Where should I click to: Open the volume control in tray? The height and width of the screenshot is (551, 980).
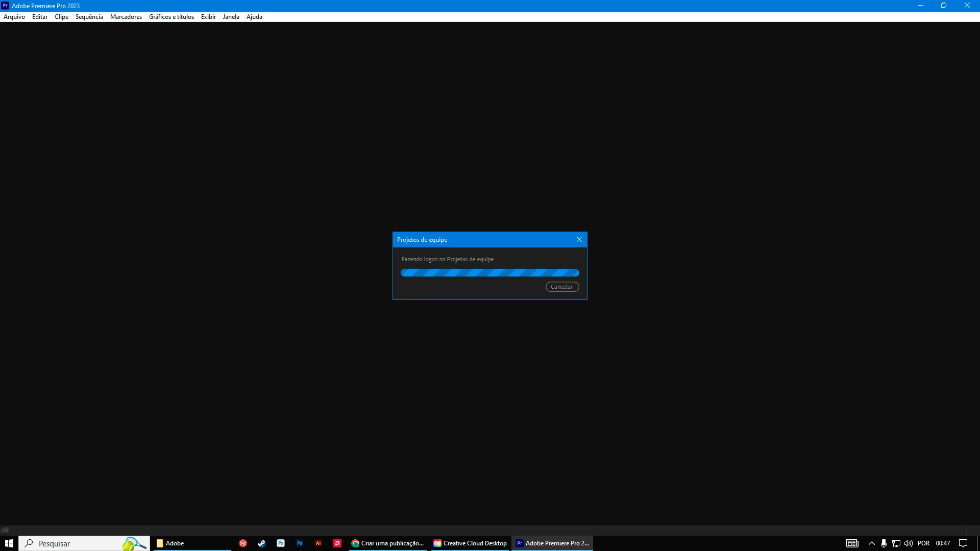click(908, 543)
